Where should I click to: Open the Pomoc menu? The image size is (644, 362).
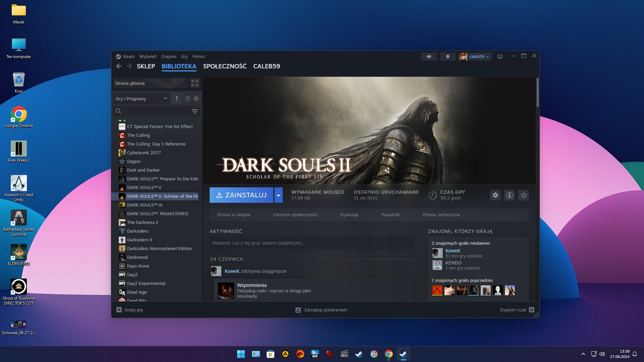(x=199, y=57)
